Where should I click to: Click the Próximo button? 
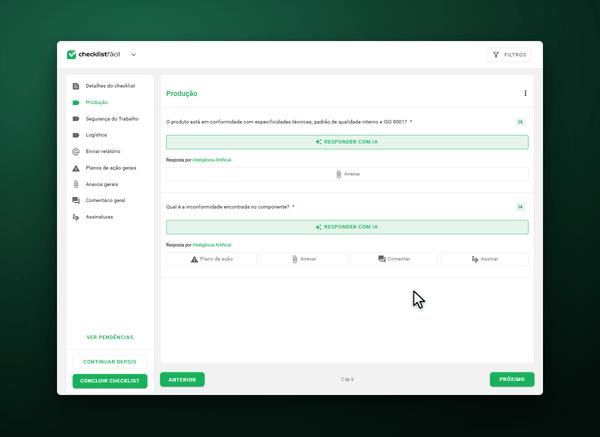512,379
